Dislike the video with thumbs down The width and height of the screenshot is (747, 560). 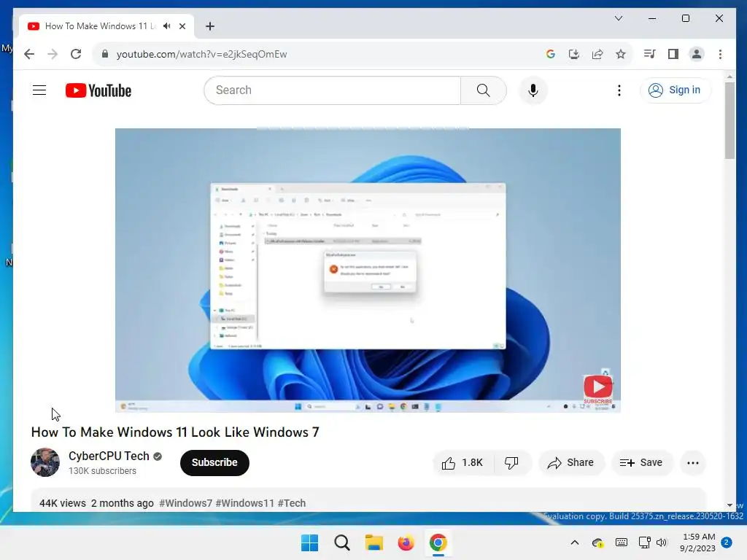click(x=511, y=463)
